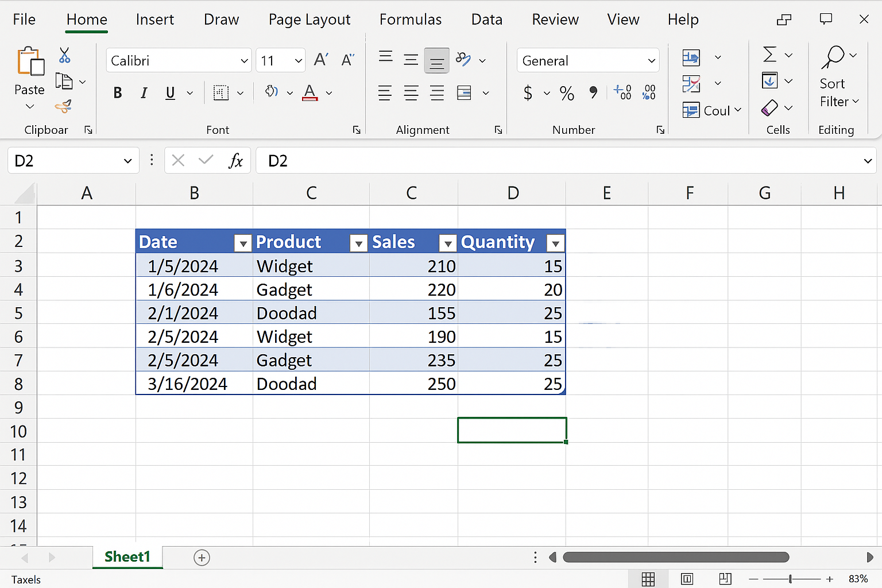The height and width of the screenshot is (588, 882).
Task: Apply Percent Style format
Action: pyautogui.click(x=567, y=93)
